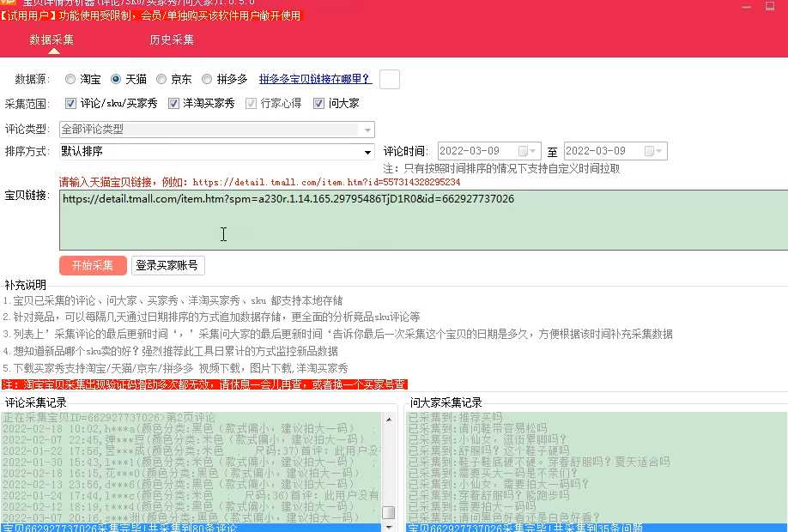Click the 试用用户 trial restriction notice

click(151, 15)
